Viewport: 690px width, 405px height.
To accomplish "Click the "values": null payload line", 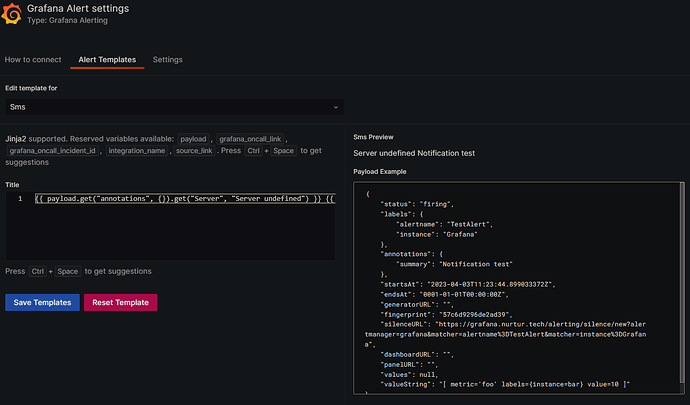I will (409, 375).
